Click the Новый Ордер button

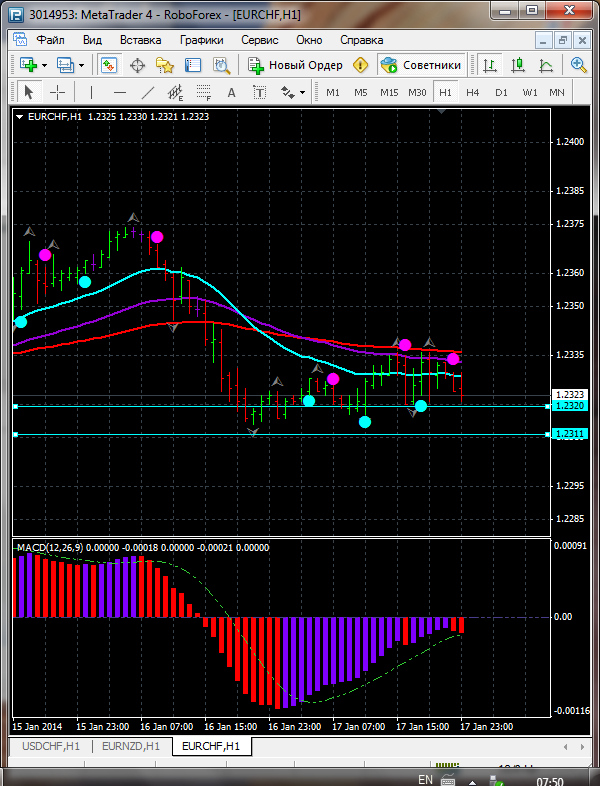point(295,65)
